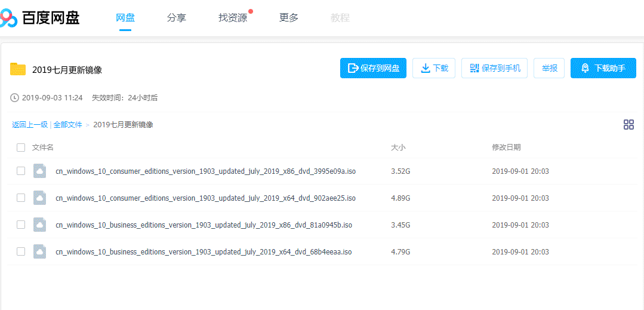The width and height of the screenshot is (644, 310).
Task: Click the file icon for consumer x64 iso
Action: (39, 198)
